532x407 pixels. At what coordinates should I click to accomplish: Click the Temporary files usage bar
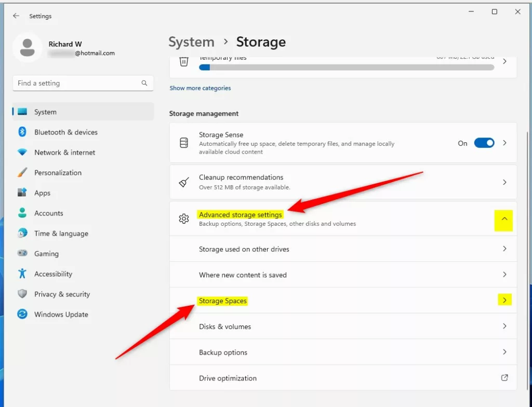click(x=347, y=67)
